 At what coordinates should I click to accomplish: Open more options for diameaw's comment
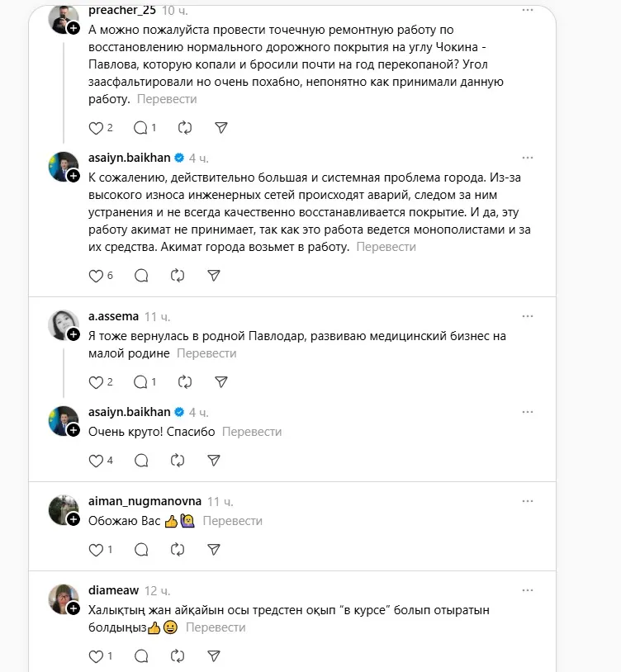526,590
